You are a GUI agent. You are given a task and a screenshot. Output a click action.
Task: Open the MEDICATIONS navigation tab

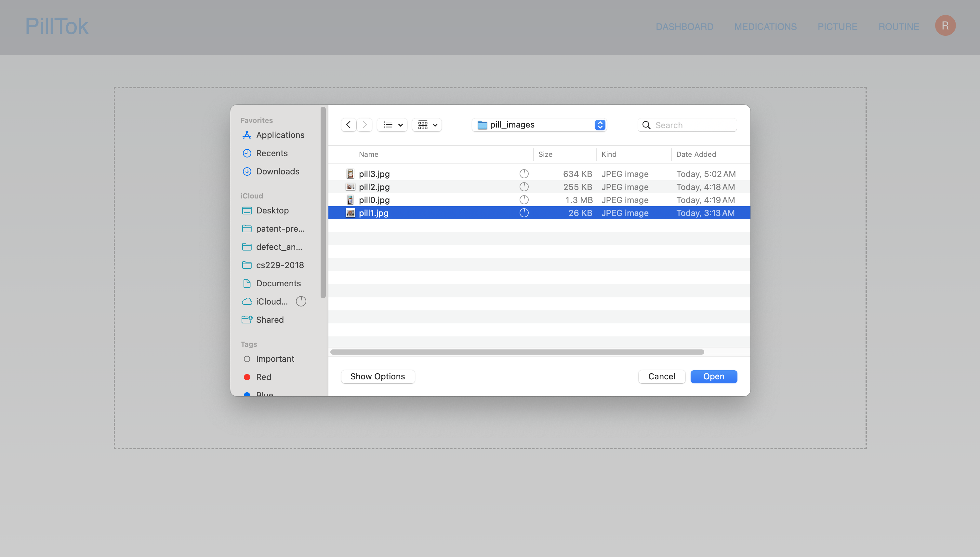tap(765, 27)
